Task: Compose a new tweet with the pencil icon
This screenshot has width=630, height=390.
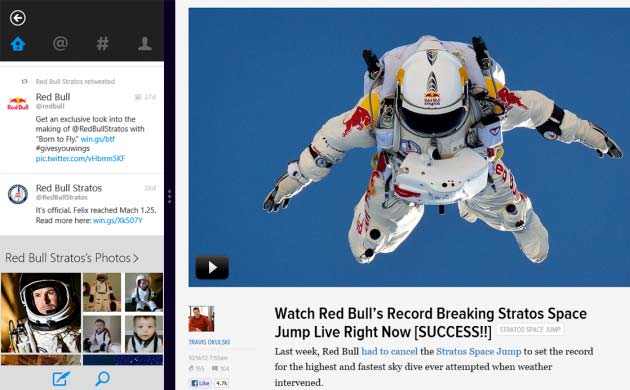Action: click(61, 378)
